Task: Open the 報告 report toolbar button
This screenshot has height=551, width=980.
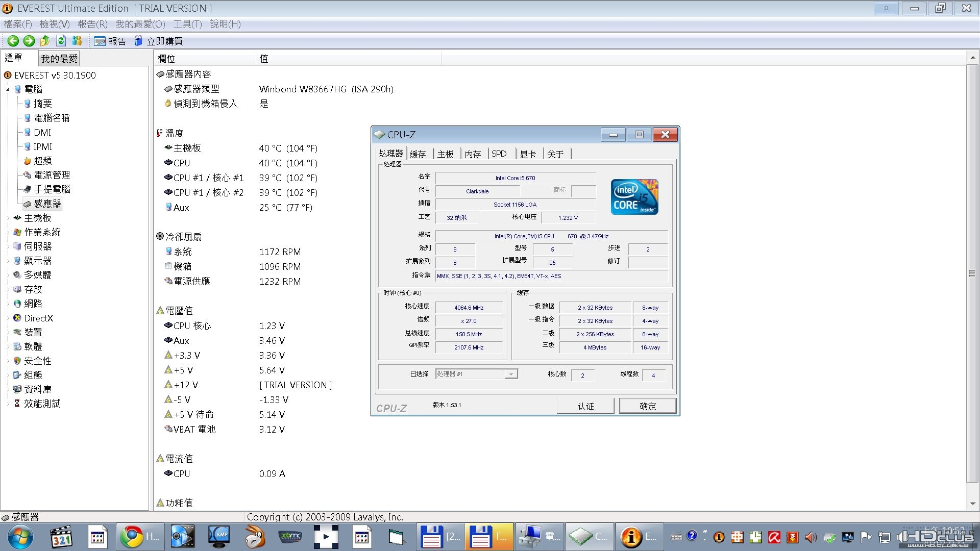Action: [110, 41]
